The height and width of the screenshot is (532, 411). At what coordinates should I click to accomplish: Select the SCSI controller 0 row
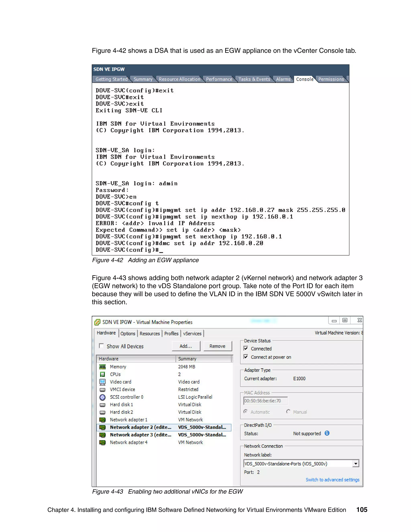point(164,397)
